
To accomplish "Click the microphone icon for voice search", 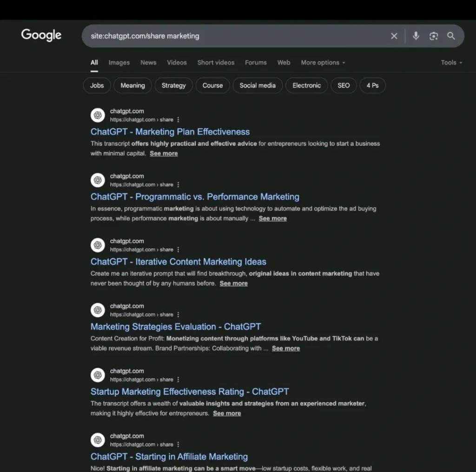I will 415,36.
